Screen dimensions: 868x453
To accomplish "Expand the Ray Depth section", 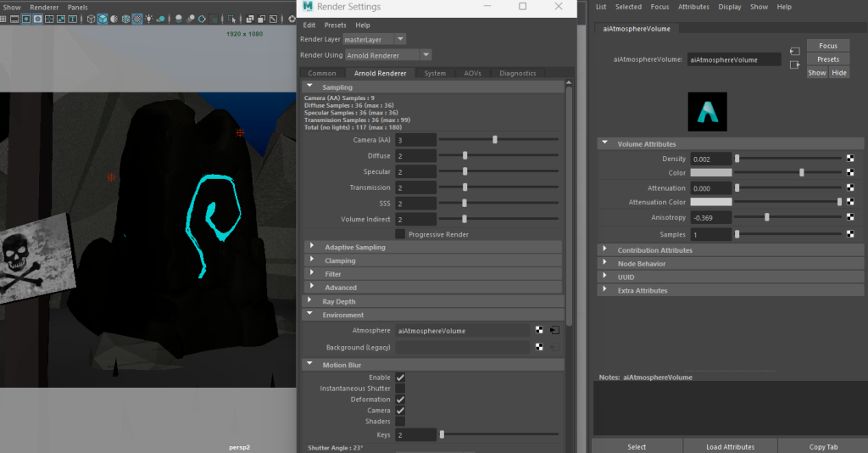I will (310, 300).
